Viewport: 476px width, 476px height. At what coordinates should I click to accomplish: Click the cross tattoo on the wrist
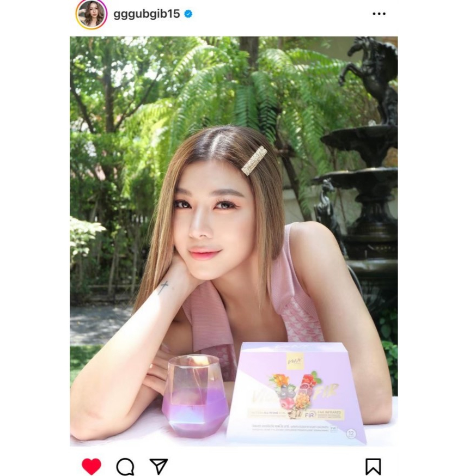point(163,286)
